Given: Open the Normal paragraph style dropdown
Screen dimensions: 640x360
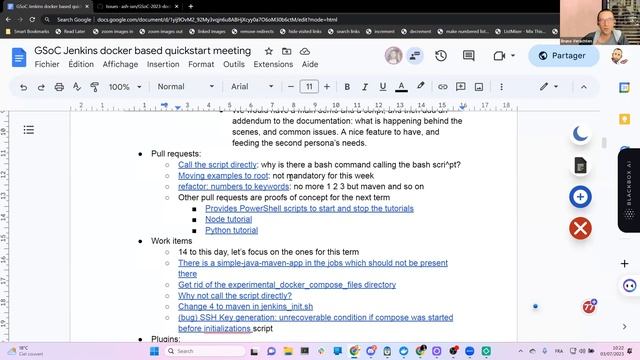Looking at the screenshot, I should [x=186, y=87].
